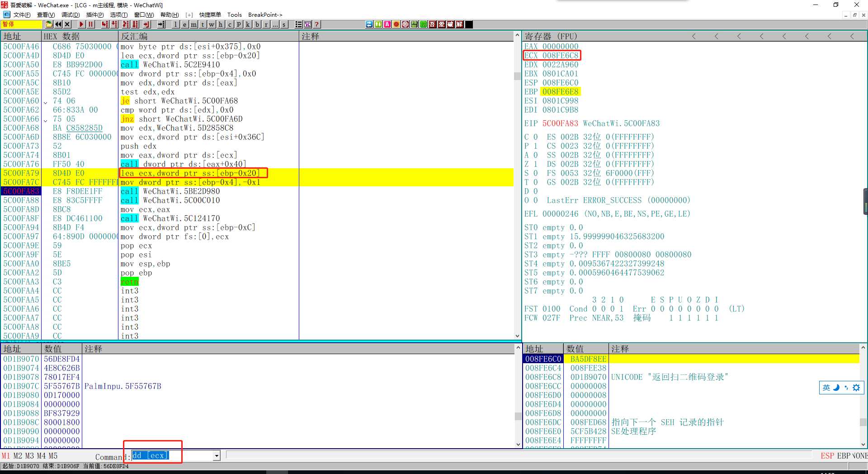Select memory preset M2

pos(18,456)
